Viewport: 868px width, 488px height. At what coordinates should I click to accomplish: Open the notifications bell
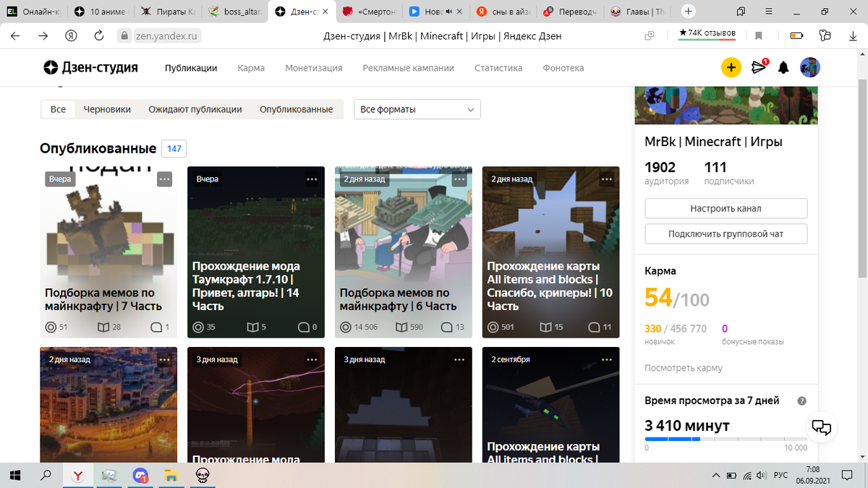point(783,68)
